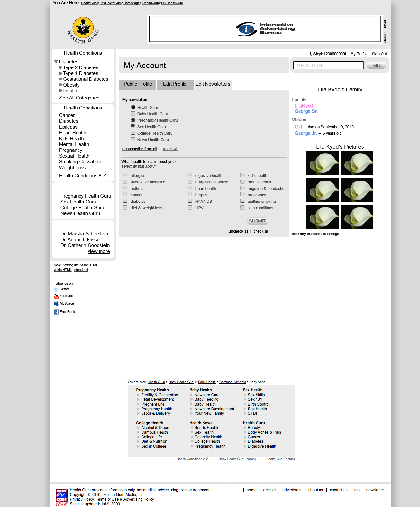420x507 pixels.
Task: Switch to the Edit Profile tab
Action: (175, 84)
